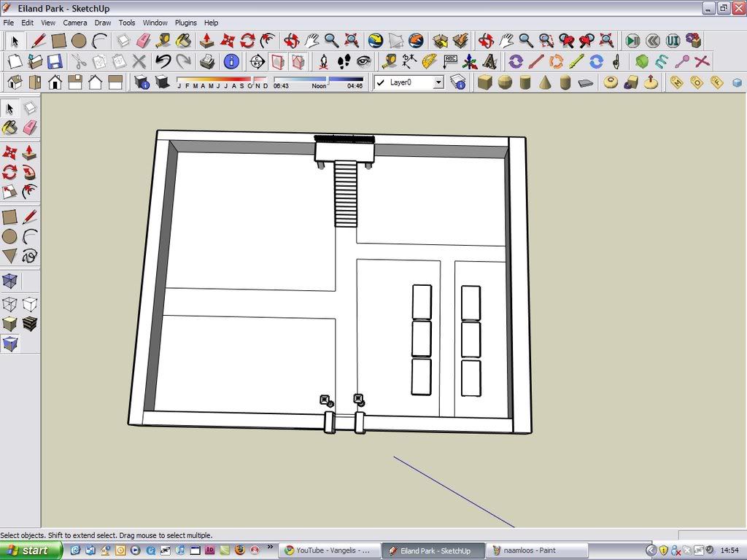747x560 pixels.
Task: Open the Shadow Settings icon
Action: pos(142,82)
